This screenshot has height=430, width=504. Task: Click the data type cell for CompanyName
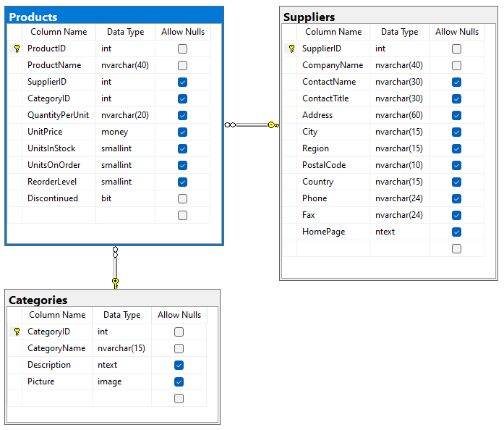click(398, 65)
